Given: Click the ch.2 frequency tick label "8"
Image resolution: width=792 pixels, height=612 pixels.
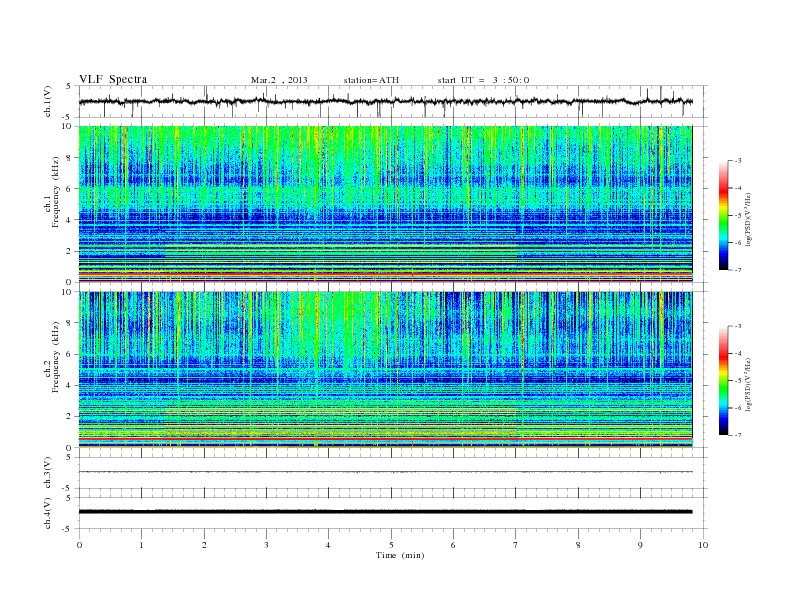Looking at the screenshot, I should coord(70,323).
